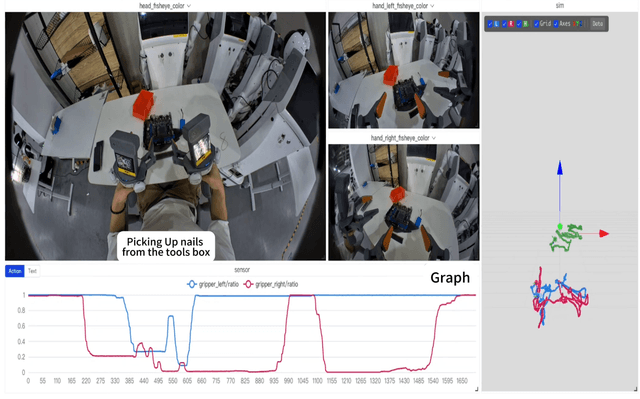640x399 pixels.
Task: Select the Action tab
Action: 15,271
